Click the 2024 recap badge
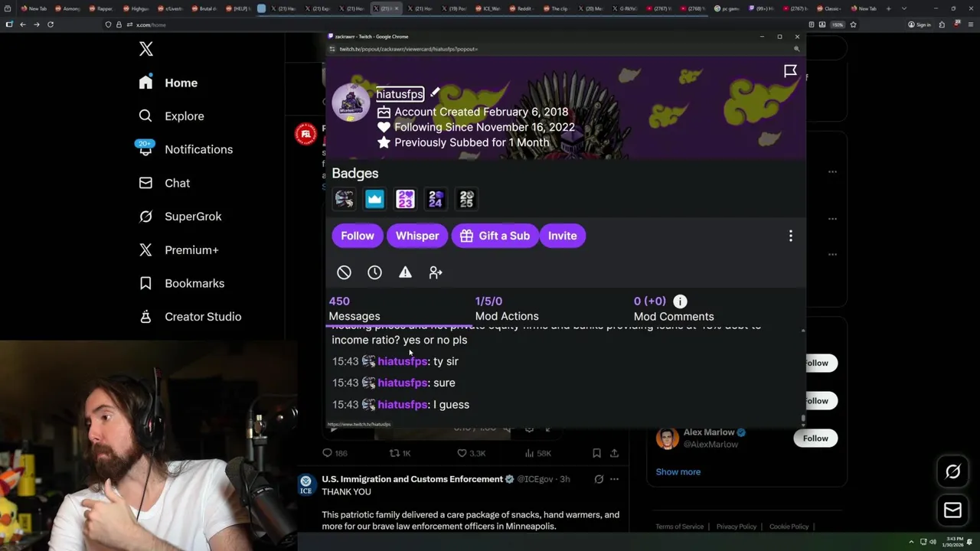 click(x=436, y=199)
